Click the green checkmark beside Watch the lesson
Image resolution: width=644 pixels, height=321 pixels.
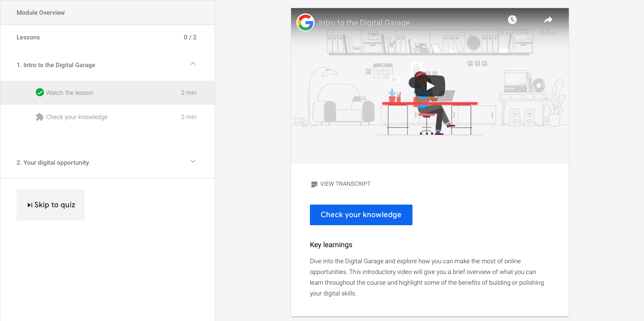pos(40,93)
